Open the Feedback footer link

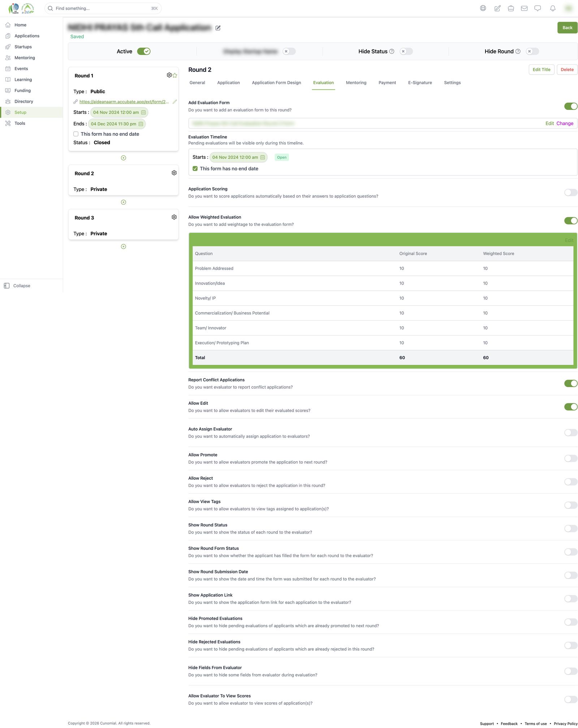click(x=509, y=724)
